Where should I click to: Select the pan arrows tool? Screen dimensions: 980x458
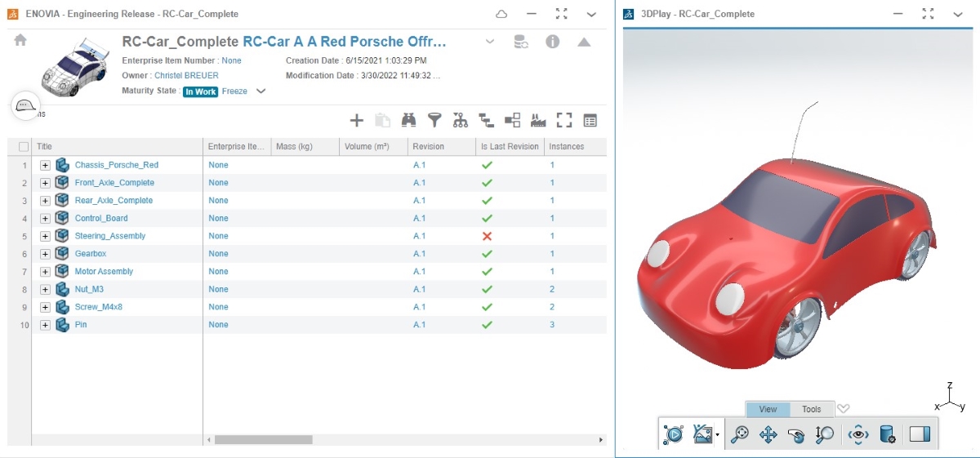click(x=768, y=434)
